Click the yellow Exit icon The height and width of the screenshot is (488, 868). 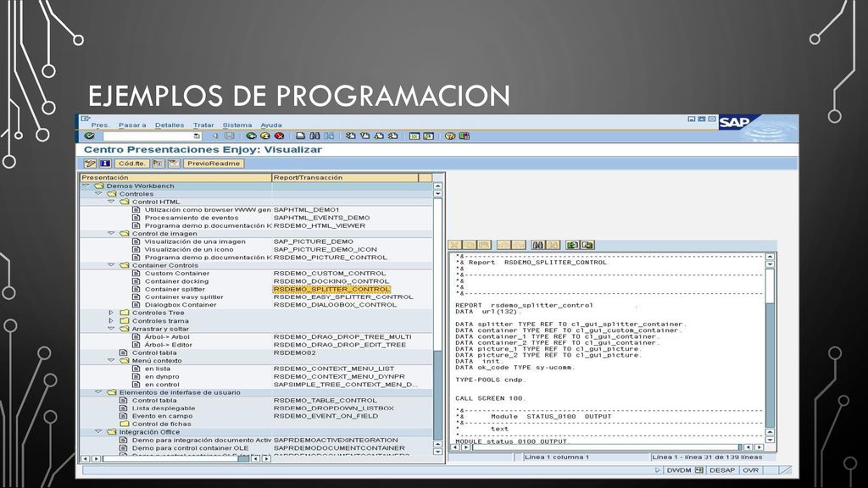coord(265,136)
